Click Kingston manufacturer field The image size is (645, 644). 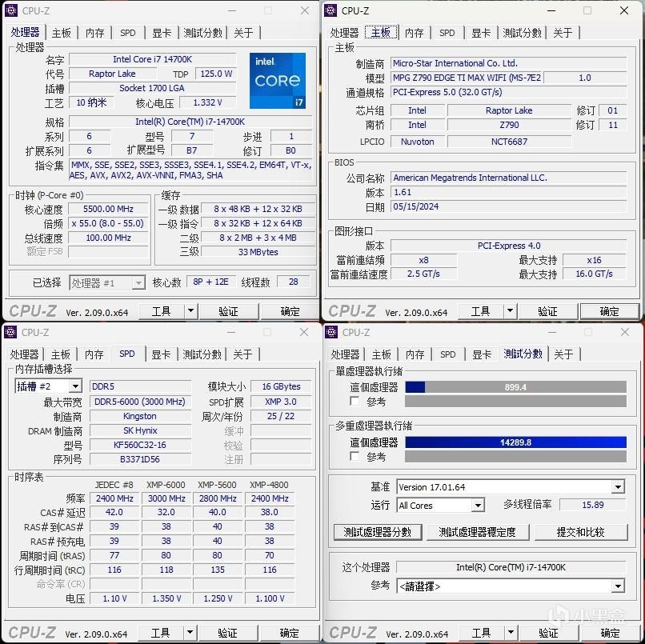tap(140, 416)
